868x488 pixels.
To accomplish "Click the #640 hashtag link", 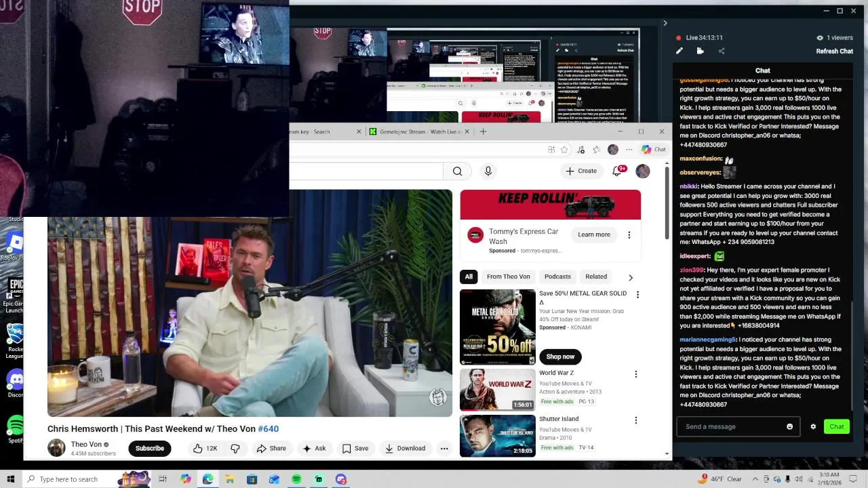I will point(268,428).
